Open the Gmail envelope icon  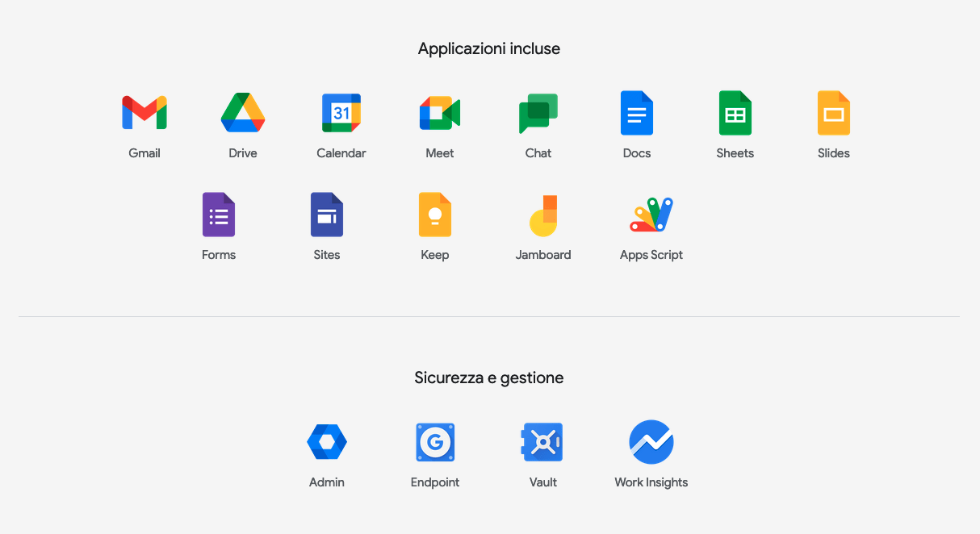(144, 113)
